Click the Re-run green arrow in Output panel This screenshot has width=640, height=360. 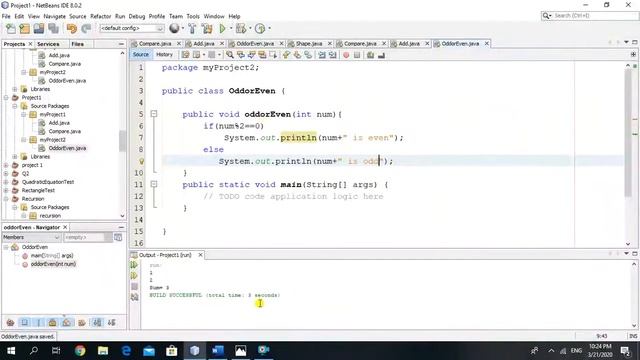pos(134,265)
